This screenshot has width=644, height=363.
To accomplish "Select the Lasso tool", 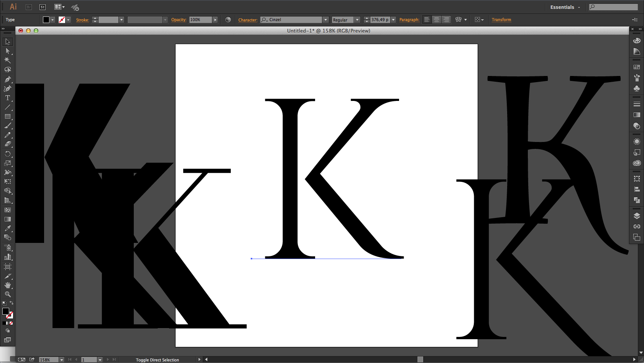I will point(8,70).
